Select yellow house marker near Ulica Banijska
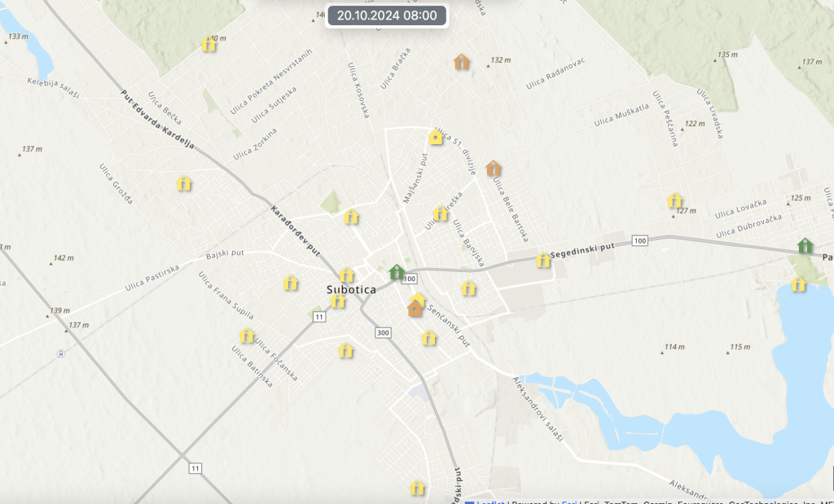 [x=468, y=288]
